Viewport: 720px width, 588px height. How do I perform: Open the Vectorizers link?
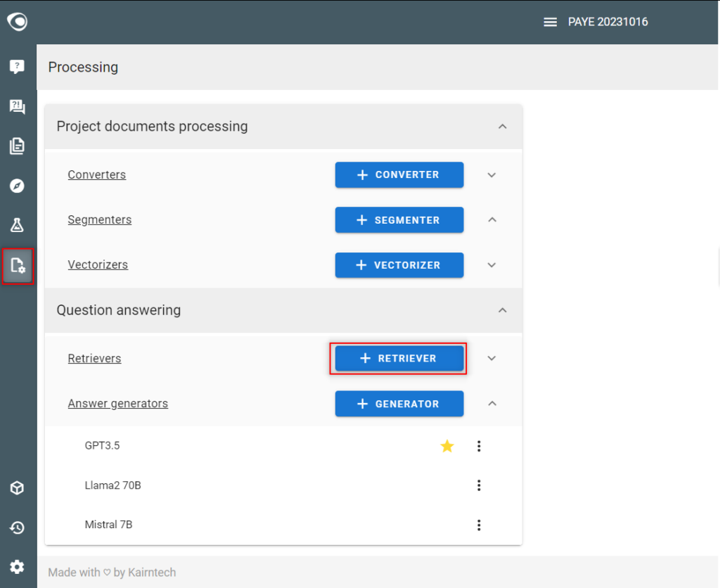point(98,265)
